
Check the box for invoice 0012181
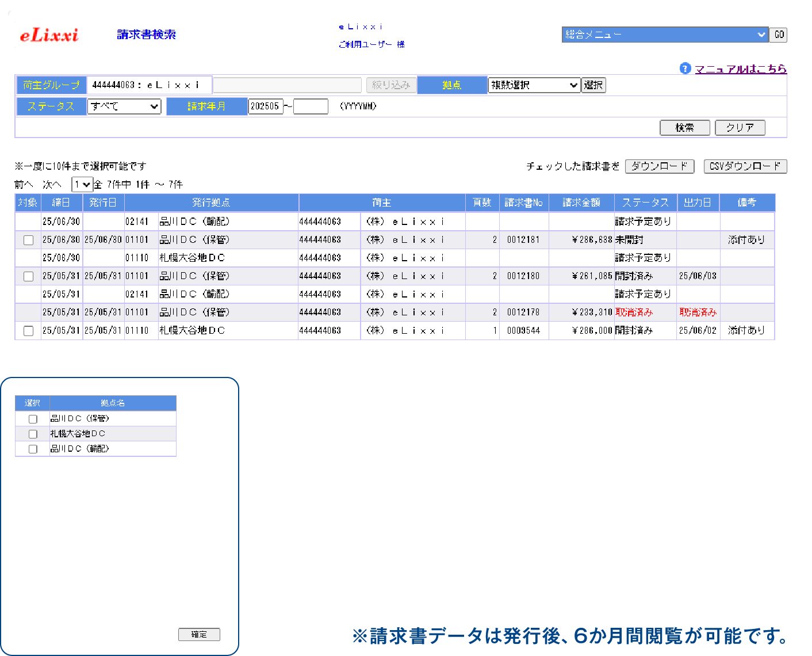[x=28, y=240]
